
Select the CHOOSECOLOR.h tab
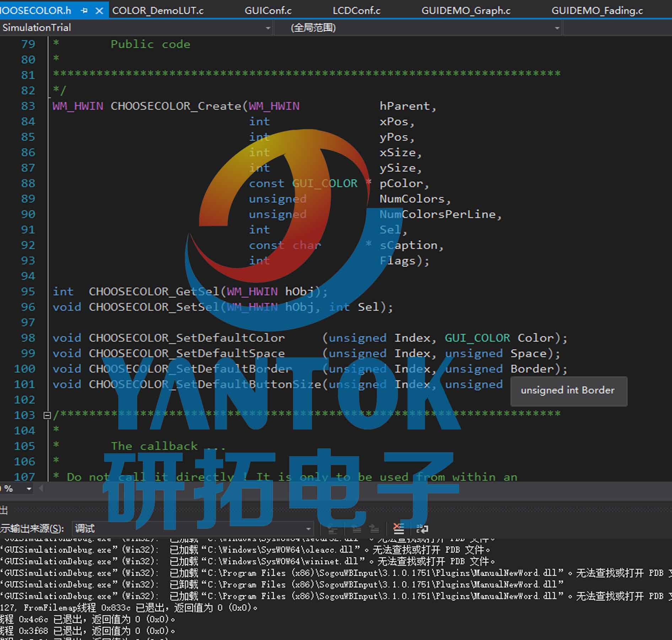pos(36,11)
